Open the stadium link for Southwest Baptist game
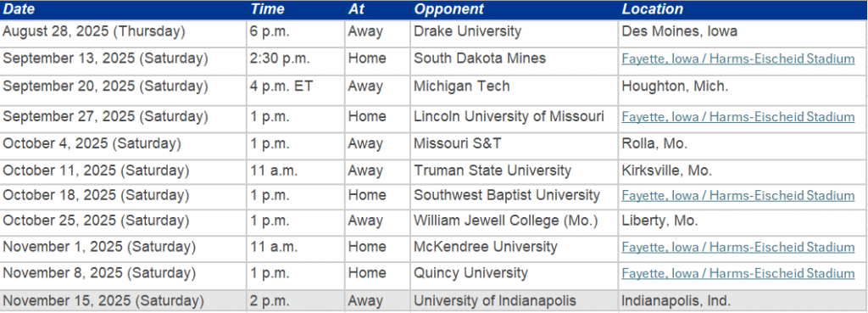Screen dimensions: 868x313 coord(738,196)
